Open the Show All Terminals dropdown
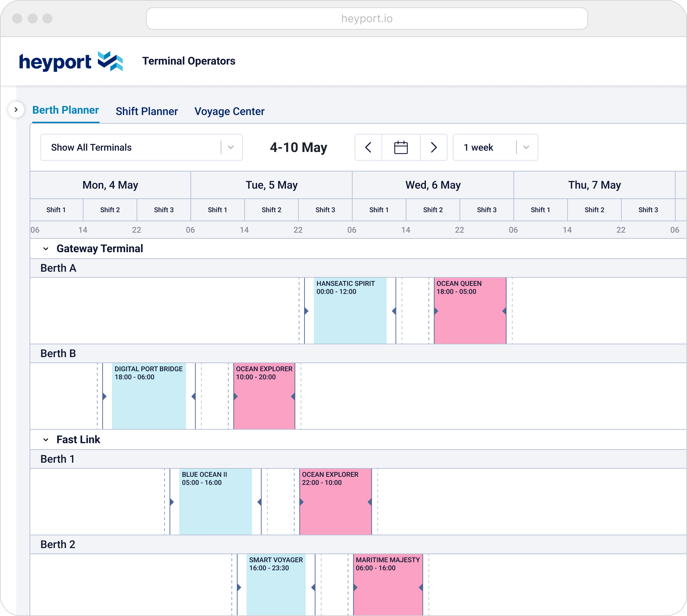 click(x=142, y=147)
